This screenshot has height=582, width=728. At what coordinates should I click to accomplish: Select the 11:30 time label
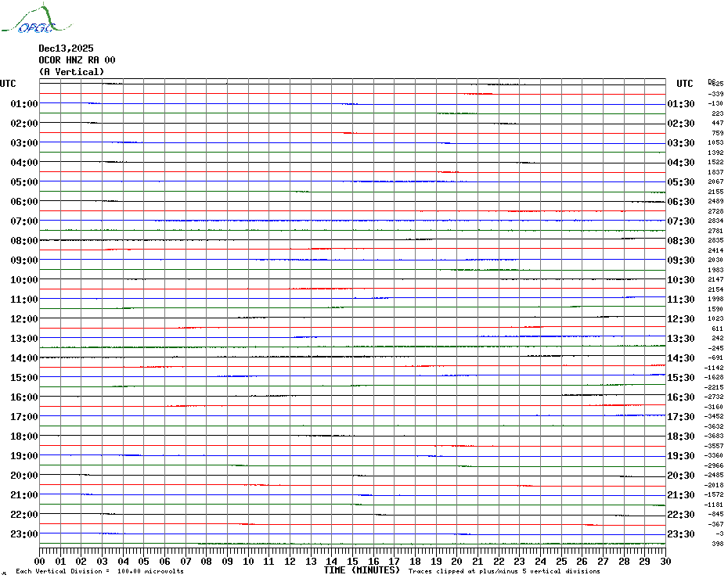[x=681, y=300]
